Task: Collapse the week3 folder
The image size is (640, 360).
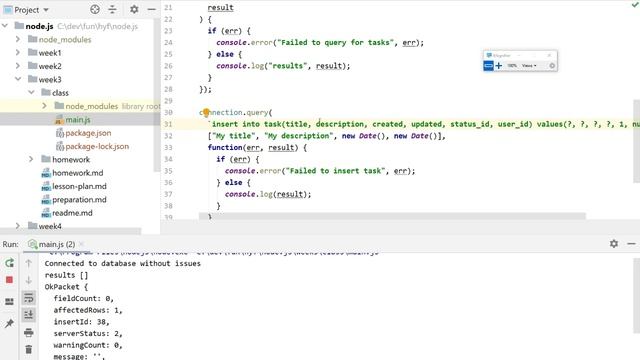Action: tap(18, 79)
